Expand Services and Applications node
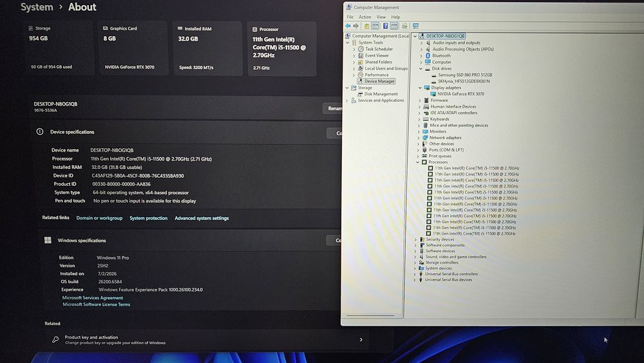Image resolution: width=644 pixels, height=363 pixels. (x=347, y=101)
